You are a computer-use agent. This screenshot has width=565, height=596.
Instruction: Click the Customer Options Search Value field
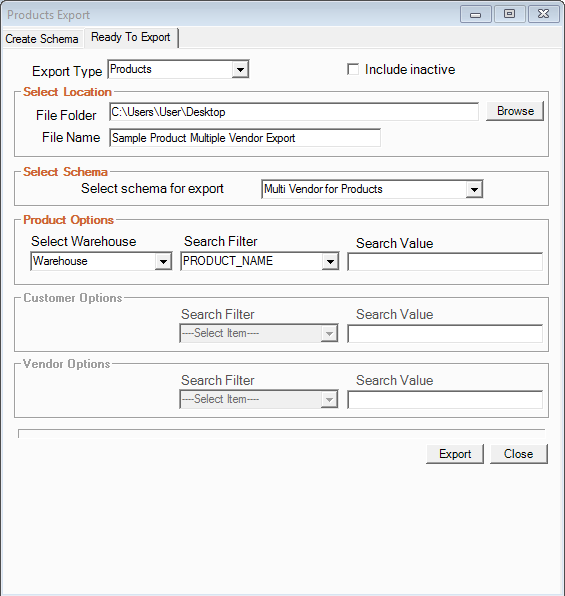(445, 334)
